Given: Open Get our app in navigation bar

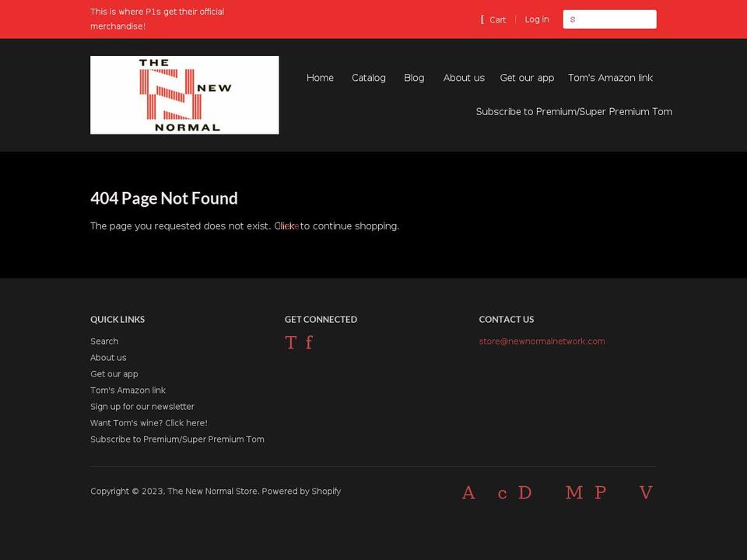Looking at the screenshot, I should pyautogui.click(x=527, y=78).
